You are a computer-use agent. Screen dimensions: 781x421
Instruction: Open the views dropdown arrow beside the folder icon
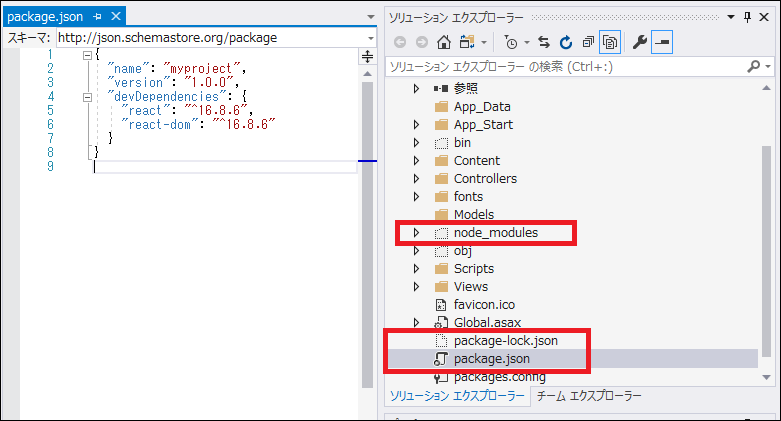point(484,42)
